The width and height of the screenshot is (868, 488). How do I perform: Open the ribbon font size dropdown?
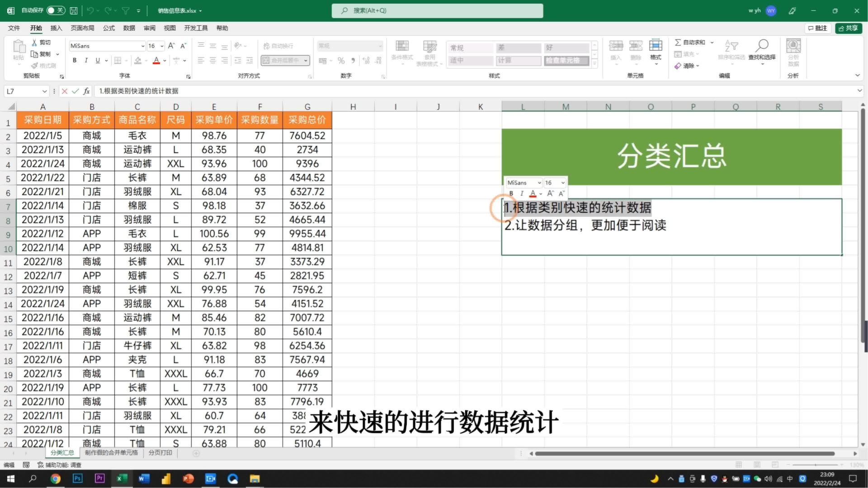[162, 46]
